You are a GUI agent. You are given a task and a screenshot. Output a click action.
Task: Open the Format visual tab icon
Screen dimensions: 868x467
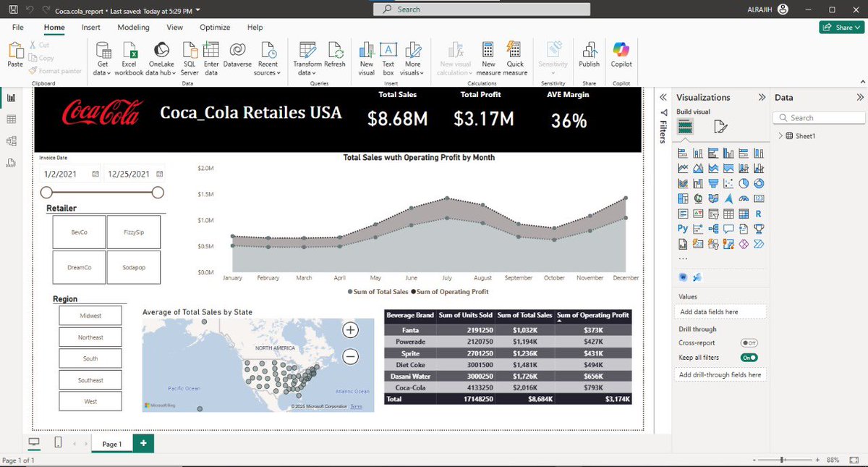click(720, 127)
